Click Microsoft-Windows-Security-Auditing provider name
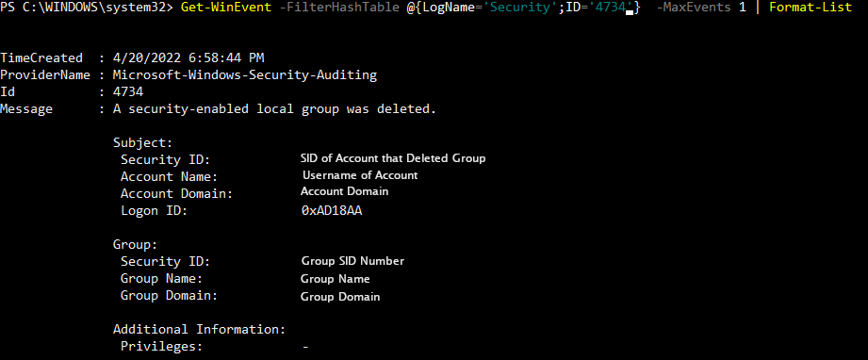868x360 pixels. [245, 74]
